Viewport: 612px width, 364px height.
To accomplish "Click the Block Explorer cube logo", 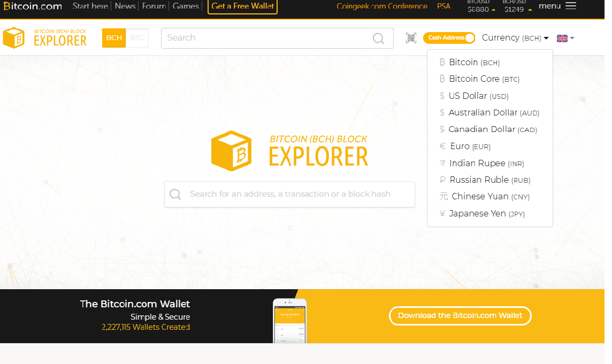I will click(x=13, y=37).
